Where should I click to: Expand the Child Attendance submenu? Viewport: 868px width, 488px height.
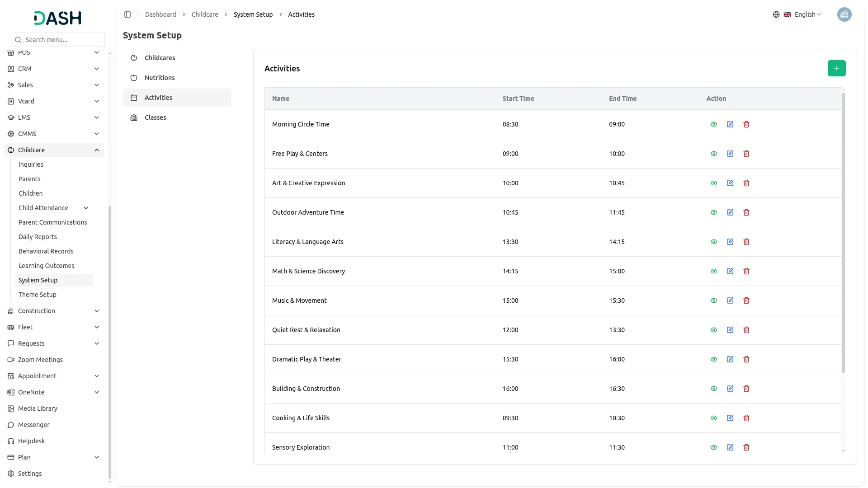click(x=86, y=208)
